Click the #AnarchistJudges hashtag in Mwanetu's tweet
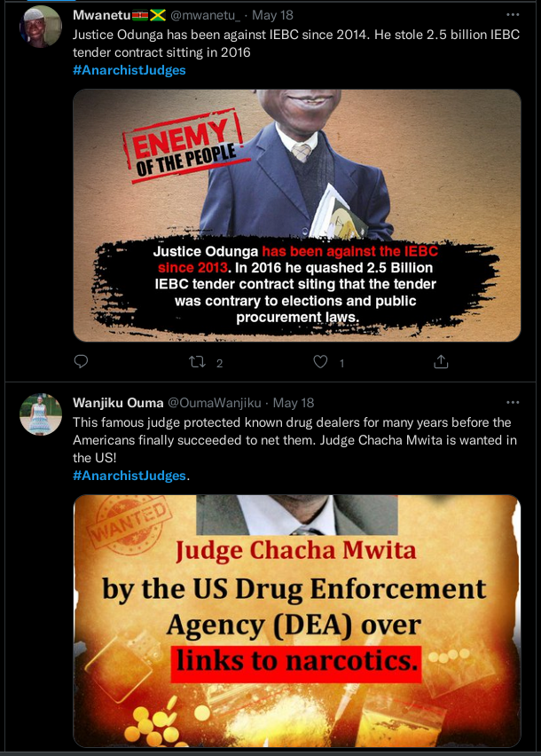Screen dimensions: 541x756 (129, 70)
